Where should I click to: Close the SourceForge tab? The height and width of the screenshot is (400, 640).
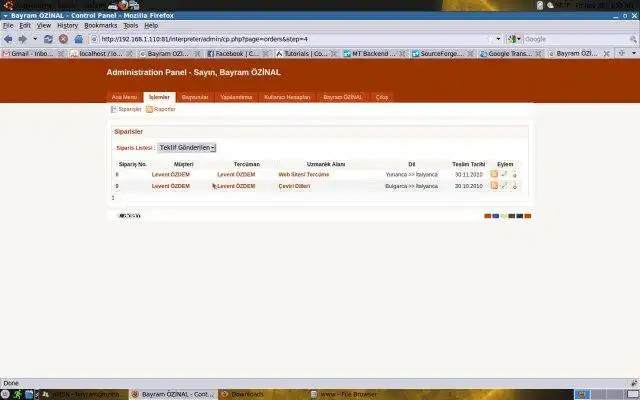pos(470,53)
